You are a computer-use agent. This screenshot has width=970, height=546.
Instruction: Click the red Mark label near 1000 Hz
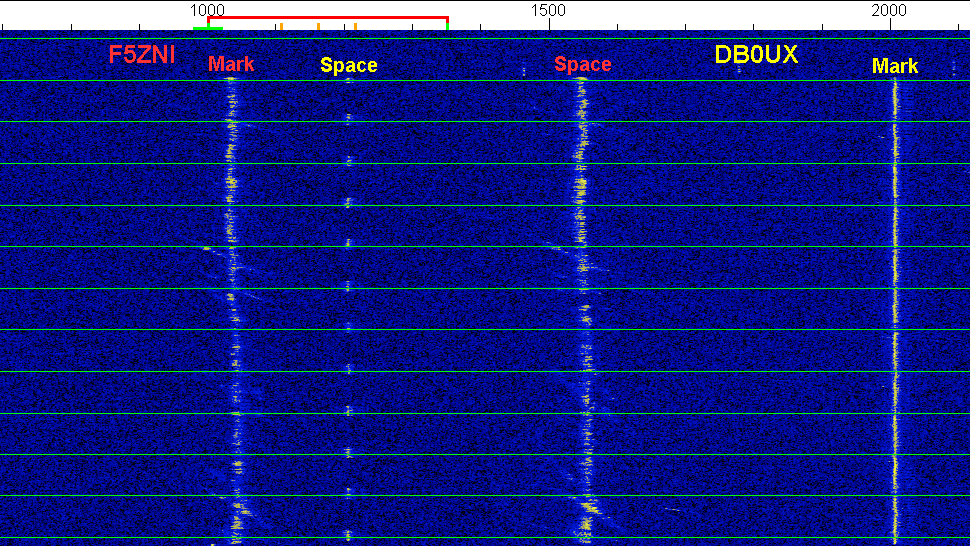pos(231,64)
